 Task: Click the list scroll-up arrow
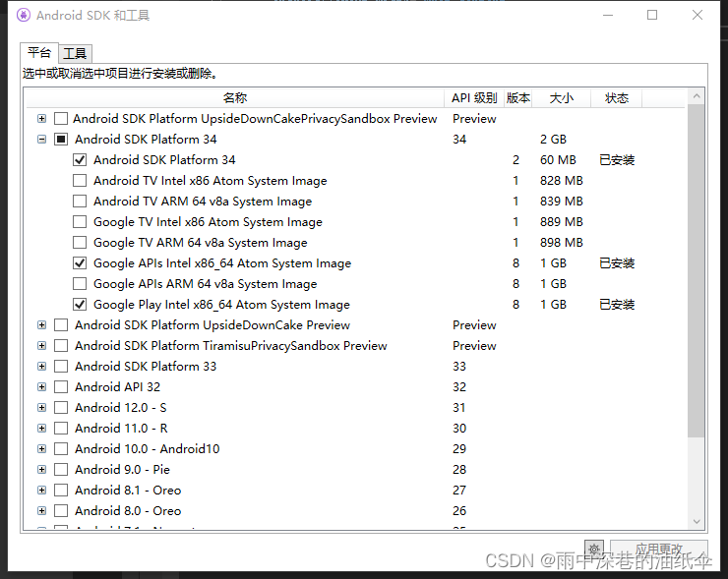(696, 96)
